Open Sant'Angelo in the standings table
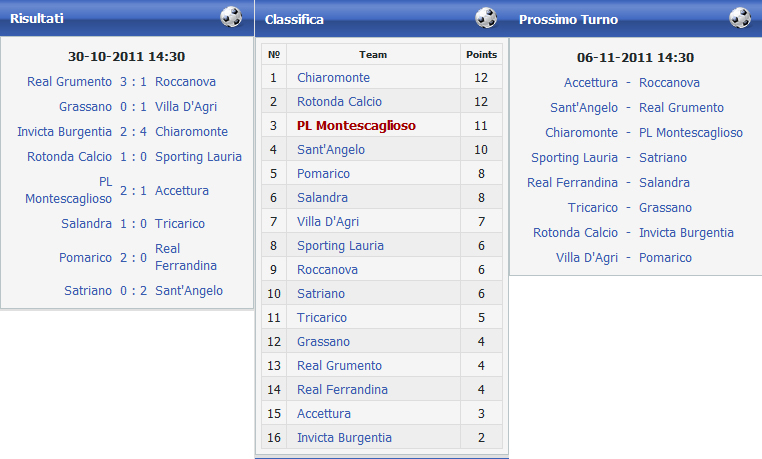The height and width of the screenshot is (459, 762). 331,150
